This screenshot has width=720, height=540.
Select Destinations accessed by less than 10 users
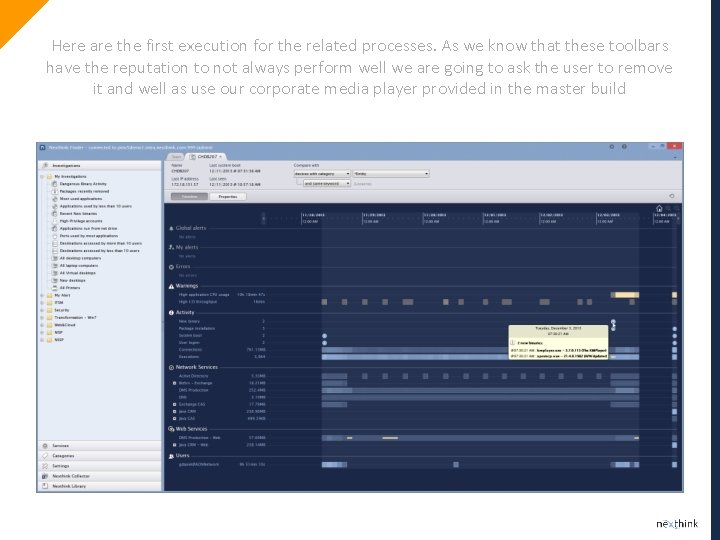coord(100,251)
